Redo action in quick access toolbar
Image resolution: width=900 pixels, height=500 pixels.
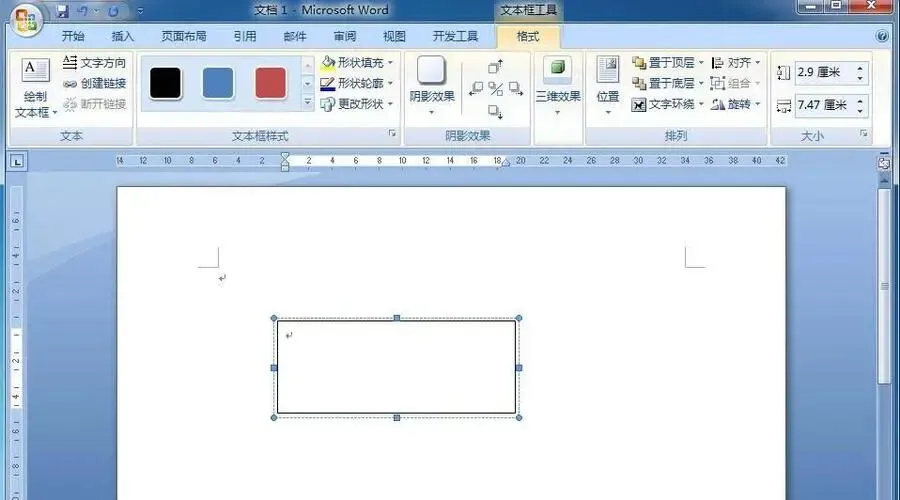pyautogui.click(x=114, y=11)
